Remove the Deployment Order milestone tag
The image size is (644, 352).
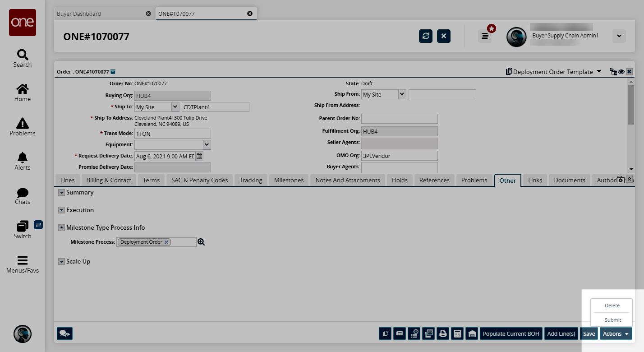[166, 242]
